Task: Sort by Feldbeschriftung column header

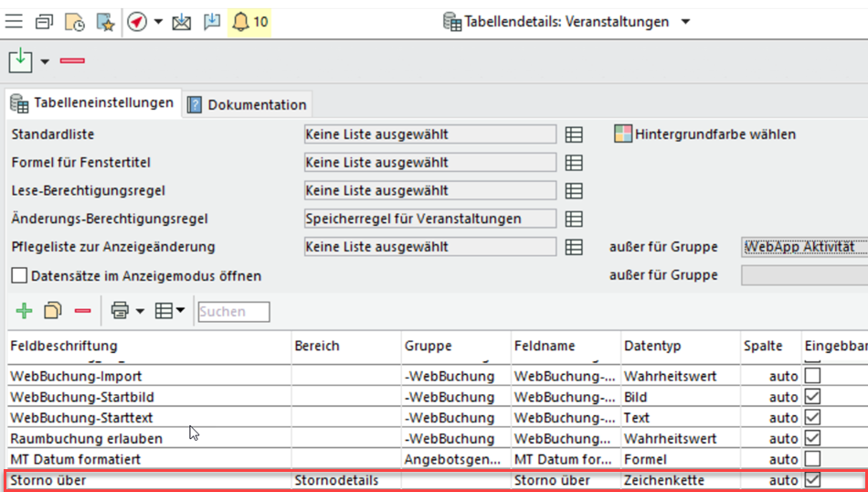Action: tap(64, 347)
